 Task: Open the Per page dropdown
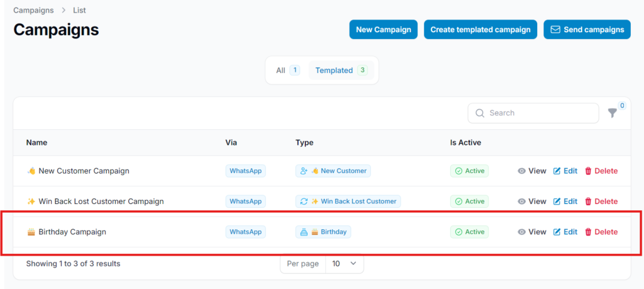pyautogui.click(x=344, y=264)
